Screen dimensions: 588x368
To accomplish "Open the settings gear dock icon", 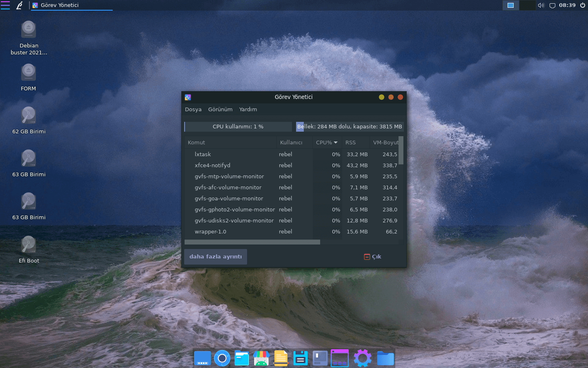I will (x=363, y=358).
